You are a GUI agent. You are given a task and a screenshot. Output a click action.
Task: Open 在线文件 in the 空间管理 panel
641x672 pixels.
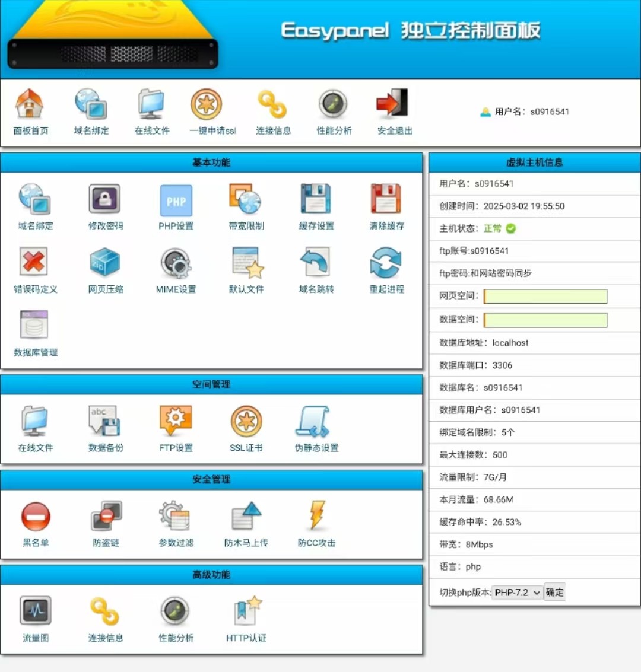click(35, 429)
